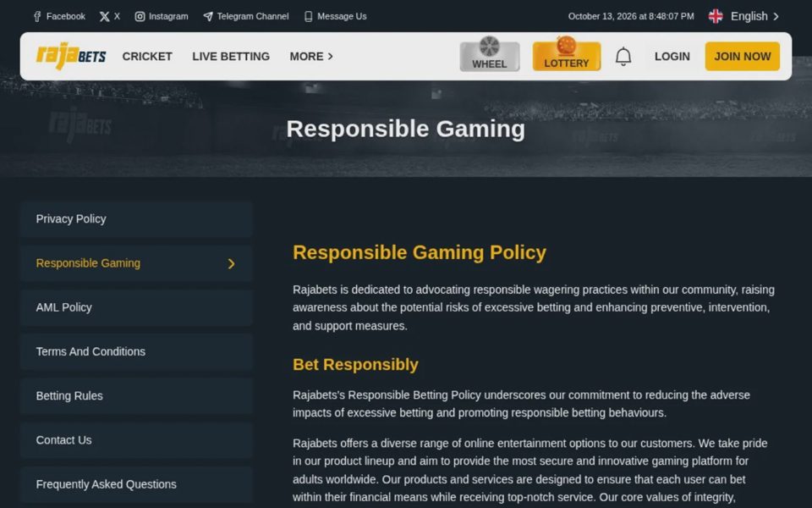Click the Responsible Gaming Policy heading
Image resolution: width=812 pixels, height=508 pixels.
point(420,252)
